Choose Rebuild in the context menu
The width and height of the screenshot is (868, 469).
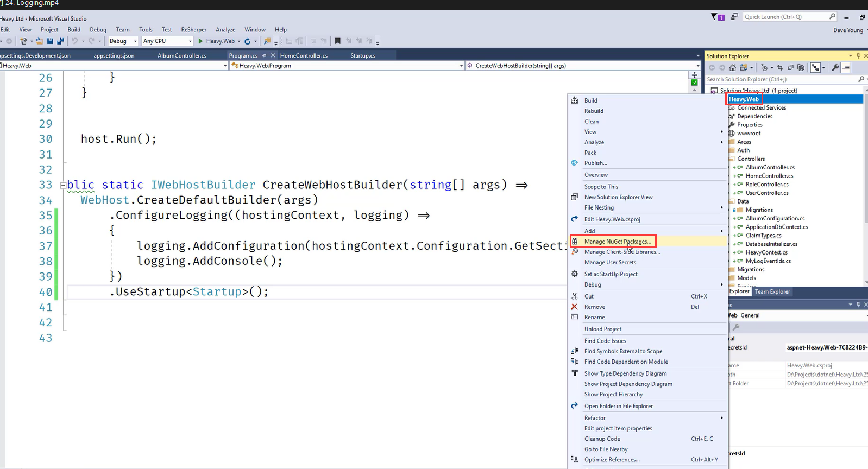[x=647, y=111]
